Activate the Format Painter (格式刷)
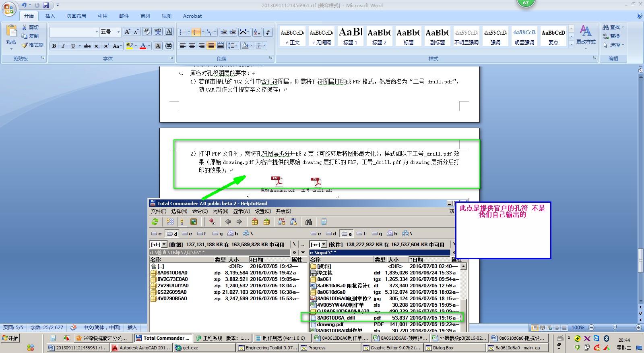The width and height of the screenshot is (644, 353). click(33, 45)
